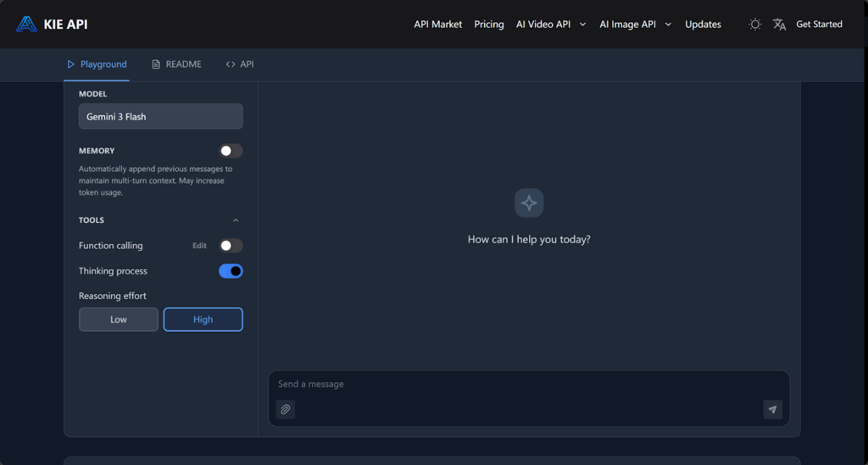Disable the Thinking process toggle
Viewport: 868px width, 465px height.
231,271
